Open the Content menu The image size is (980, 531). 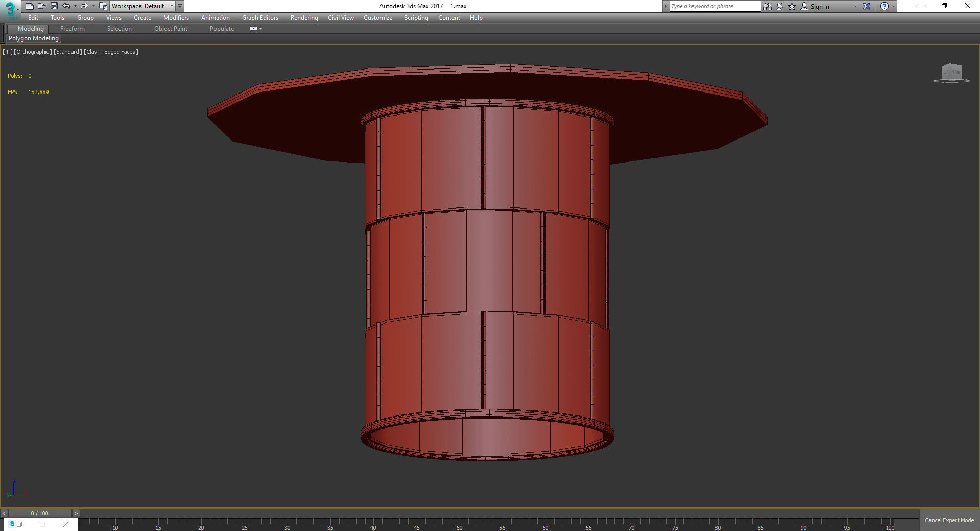[x=449, y=18]
